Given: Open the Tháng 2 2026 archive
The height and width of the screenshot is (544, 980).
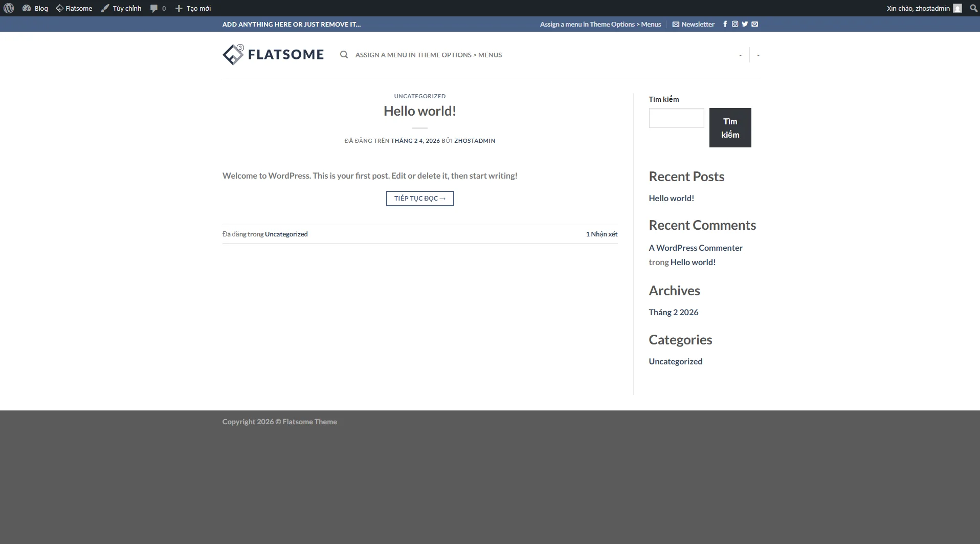Looking at the screenshot, I should [x=674, y=313].
